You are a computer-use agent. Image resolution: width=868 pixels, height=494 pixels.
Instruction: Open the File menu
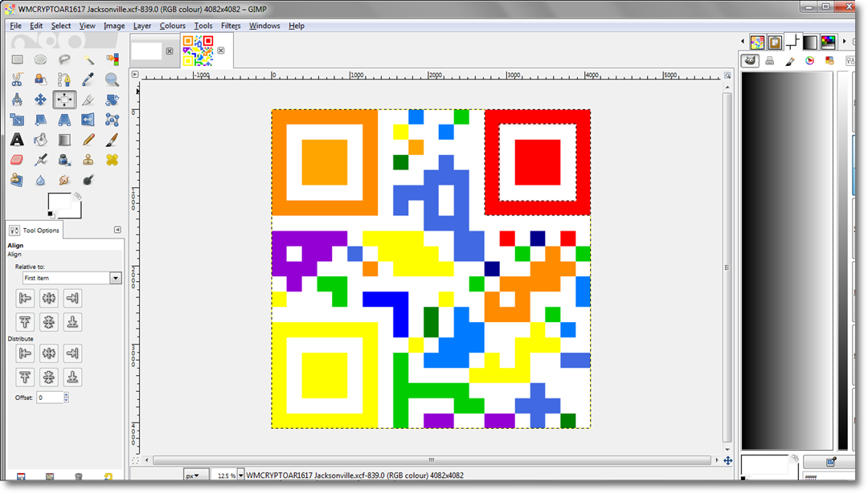point(15,26)
